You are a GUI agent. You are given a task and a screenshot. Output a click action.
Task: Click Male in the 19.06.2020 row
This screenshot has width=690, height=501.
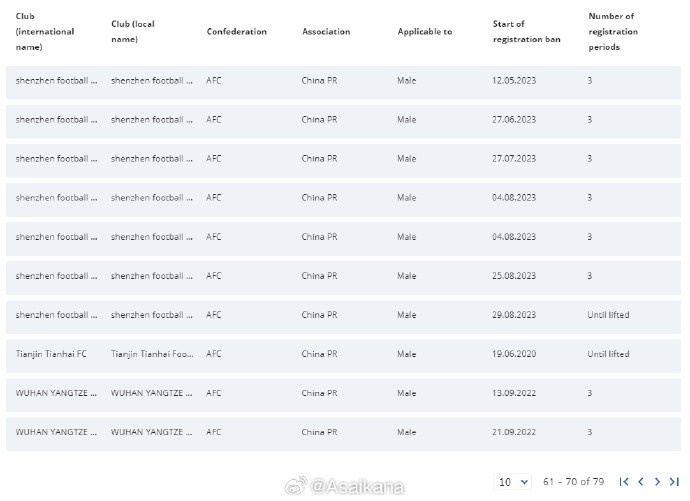pos(407,354)
